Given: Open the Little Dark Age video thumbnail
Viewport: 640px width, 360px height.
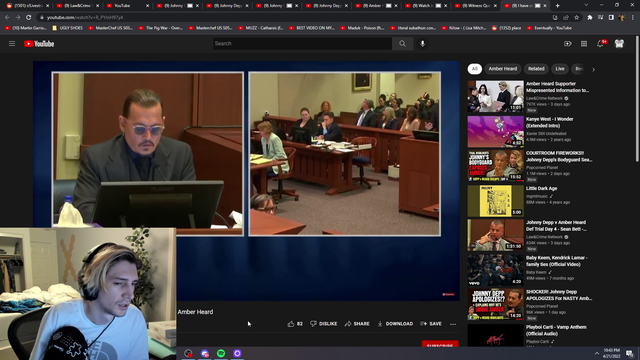Looking at the screenshot, I should (x=496, y=201).
